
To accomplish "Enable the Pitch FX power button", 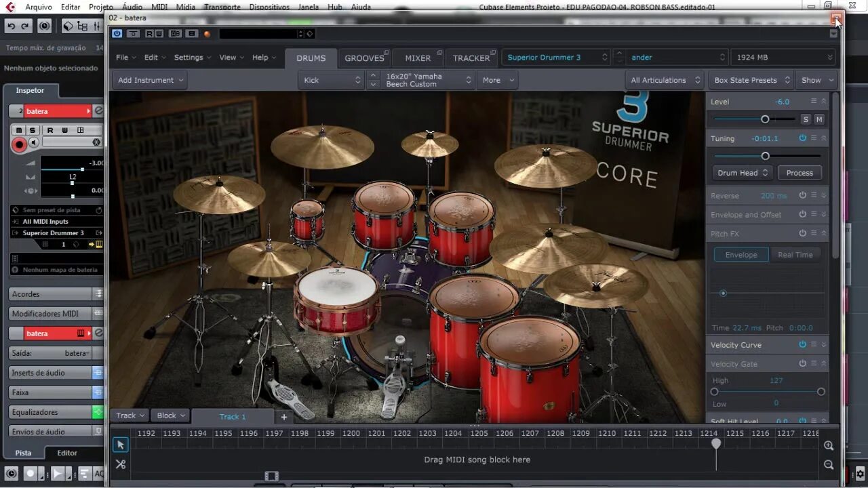I will click(x=802, y=233).
